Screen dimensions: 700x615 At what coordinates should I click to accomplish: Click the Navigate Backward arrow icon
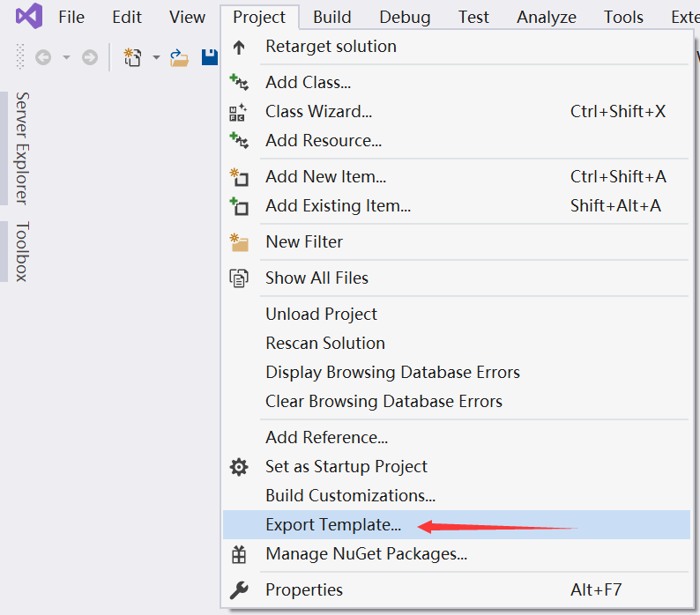pos(43,57)
